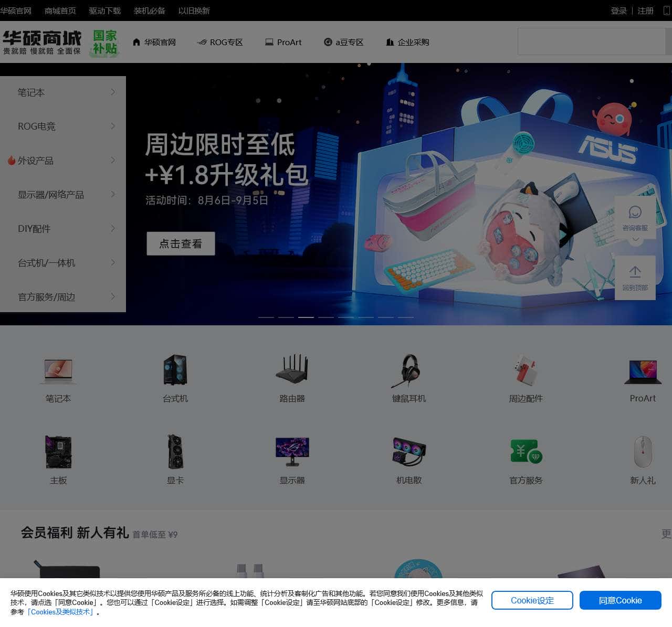Open the desktop PC tower icon
The image size is (672, 627).
tap(175, 369)
